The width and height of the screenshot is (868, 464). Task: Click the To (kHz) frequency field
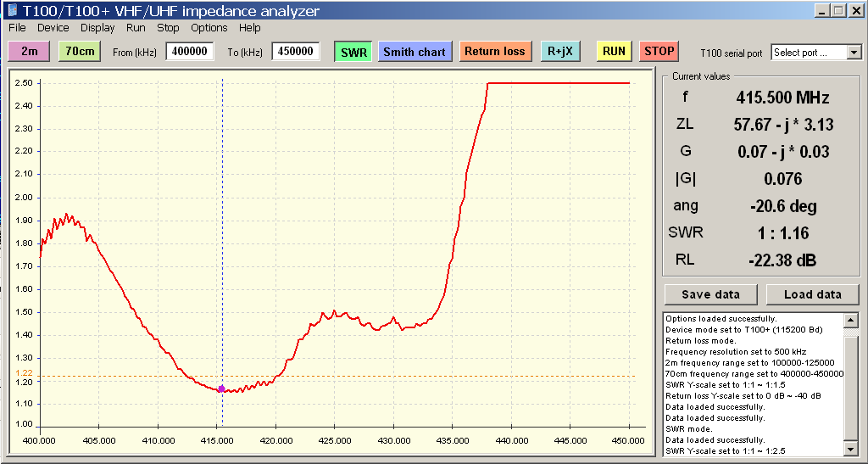click(295, 52)
